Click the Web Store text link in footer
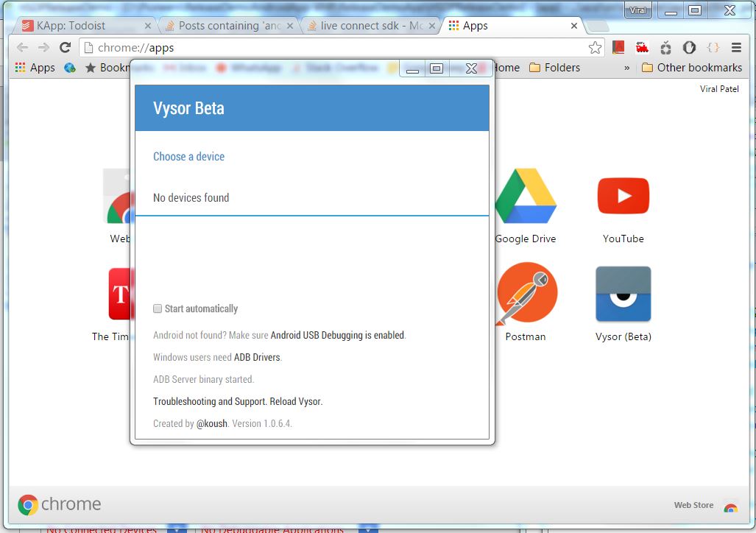Screen dimensions: 756x533 [x=693, y=505]
